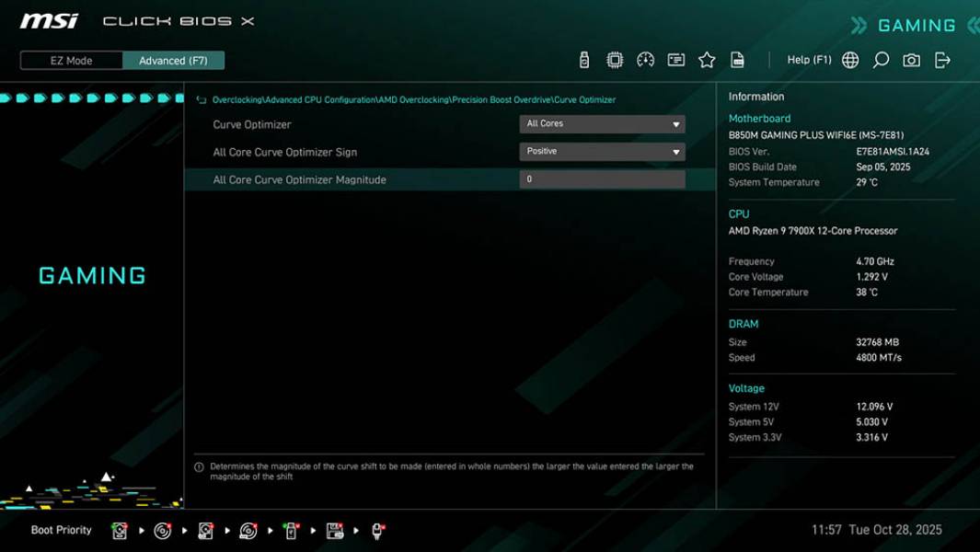Click the Help (F1) button
The width and height of the screenshot is (980, 552).
808,59
